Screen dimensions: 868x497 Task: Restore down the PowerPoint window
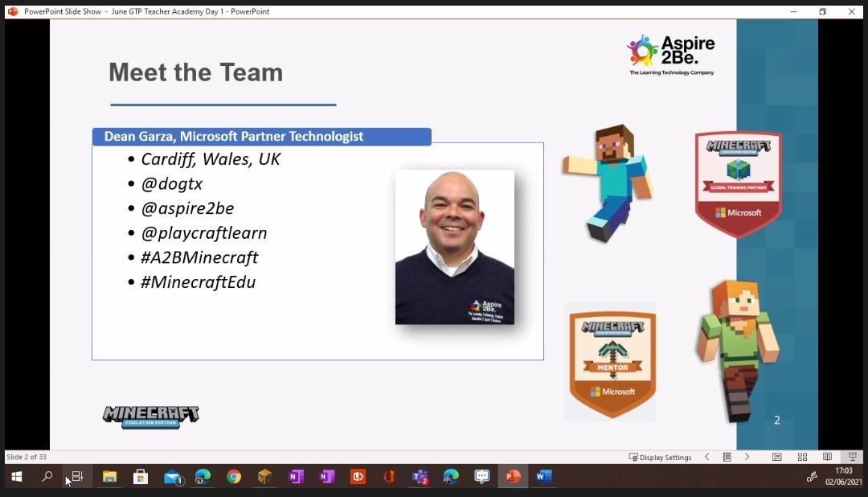pos(823,11)
